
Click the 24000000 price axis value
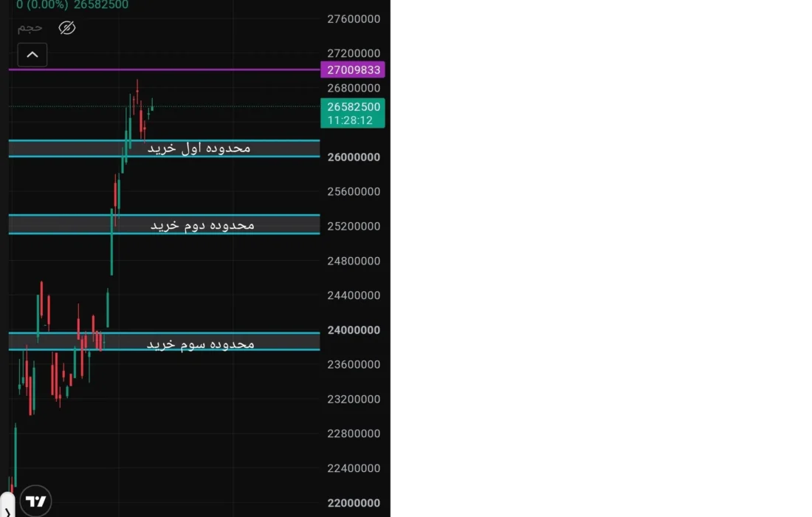(x=354, y=330)
